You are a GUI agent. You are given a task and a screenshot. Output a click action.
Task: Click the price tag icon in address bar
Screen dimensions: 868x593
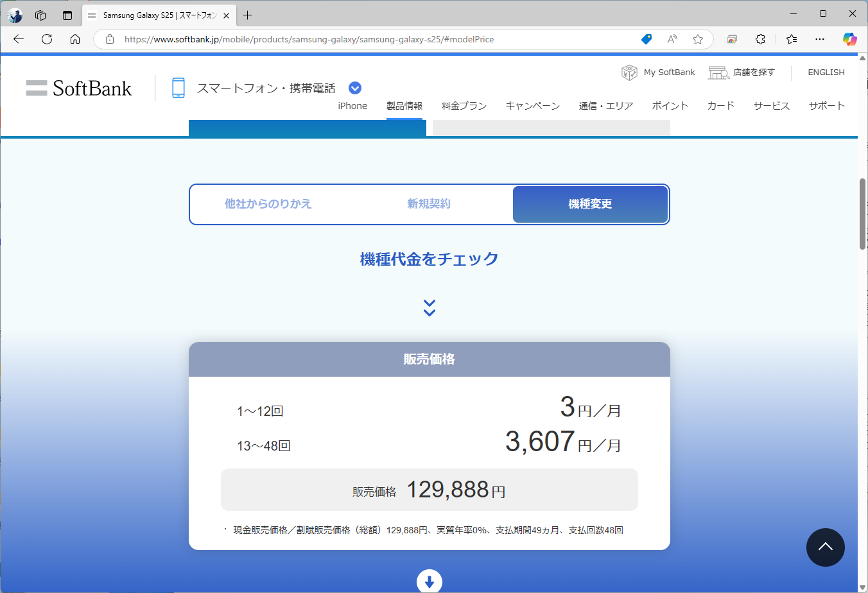tap(646, 39)
